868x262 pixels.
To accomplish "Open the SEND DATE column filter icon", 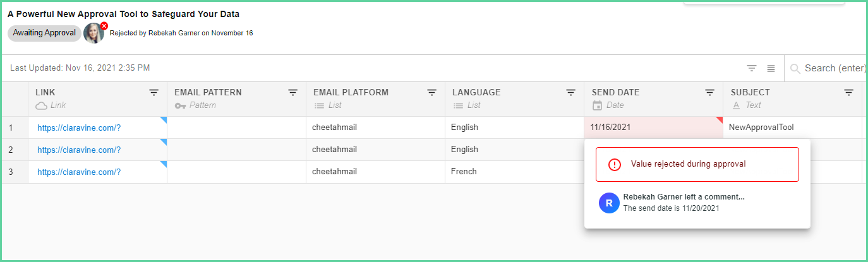I will tap(709, 93).
